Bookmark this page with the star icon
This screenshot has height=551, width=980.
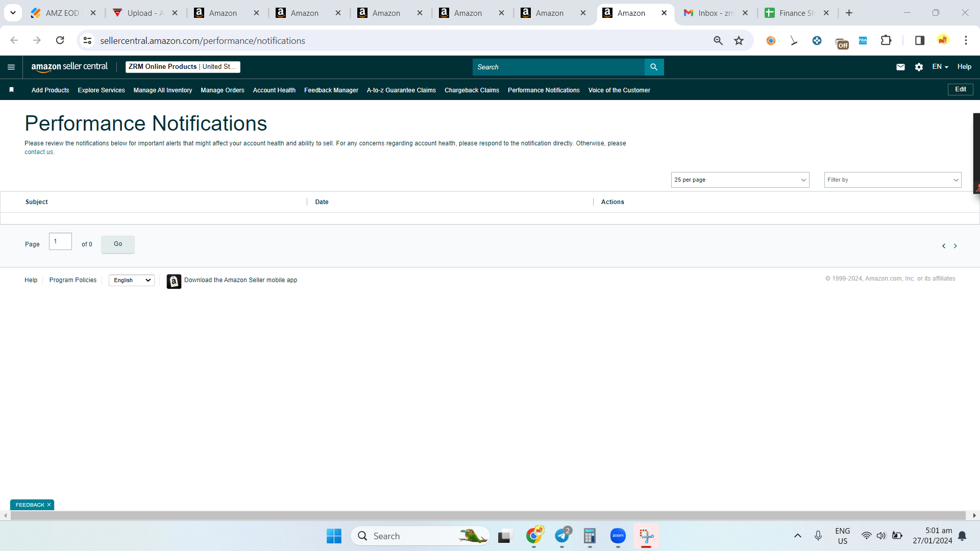(x=739, y=40)
